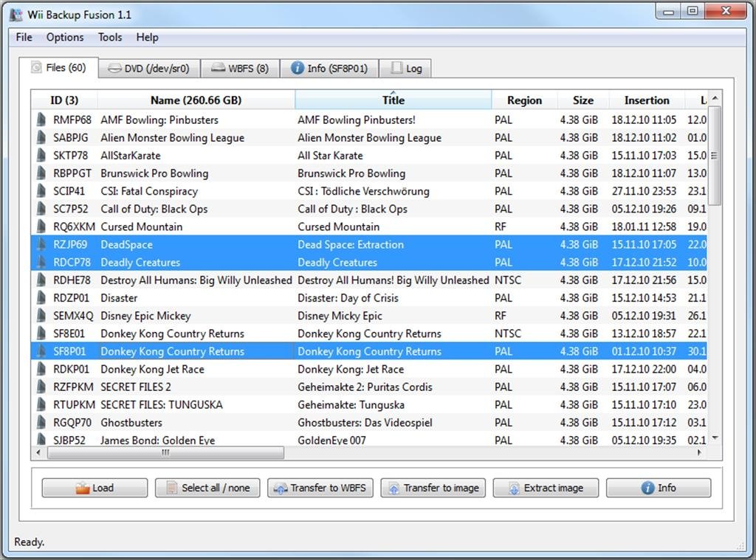Sort by the Region column header

point(525,100)
